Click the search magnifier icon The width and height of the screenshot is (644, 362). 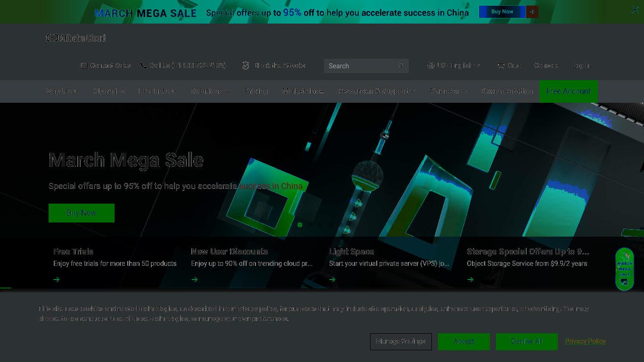[x=400, y=66]
